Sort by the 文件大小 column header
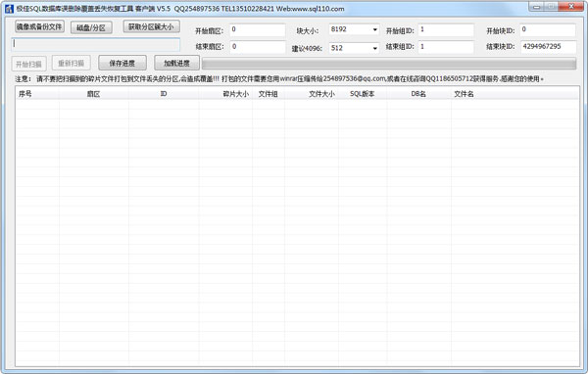 click(312, 94)
